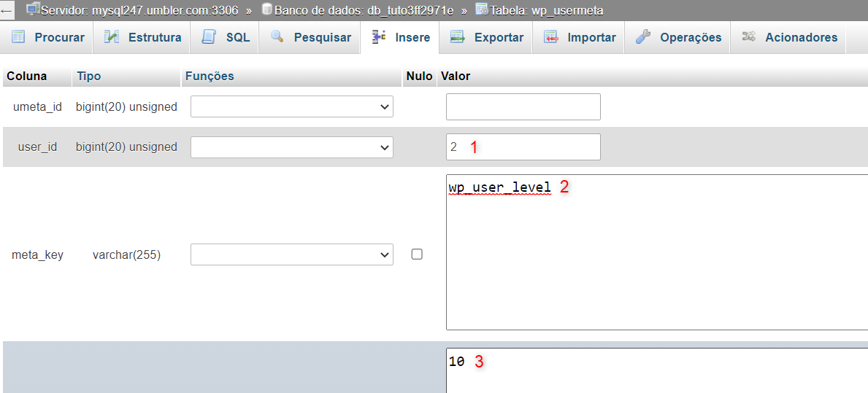Viewport: 868px width, 393px height.
Task: Click the umeta_id value input field
Action: coord(523,106)
